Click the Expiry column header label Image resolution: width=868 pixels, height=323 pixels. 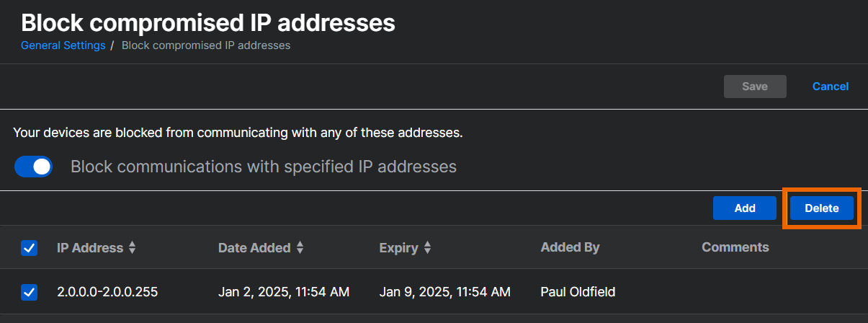click(x=398, y=248)
